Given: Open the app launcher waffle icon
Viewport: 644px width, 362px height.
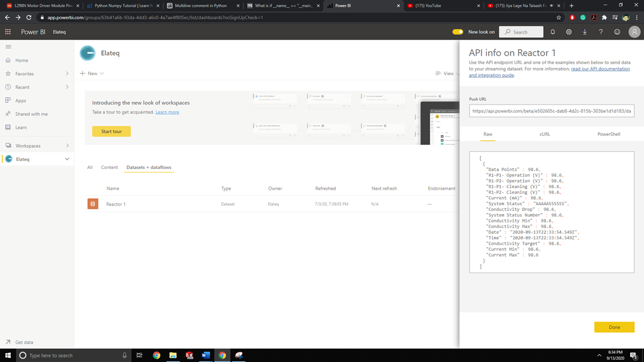Looking at the screenshot, I should click(8, 32).
